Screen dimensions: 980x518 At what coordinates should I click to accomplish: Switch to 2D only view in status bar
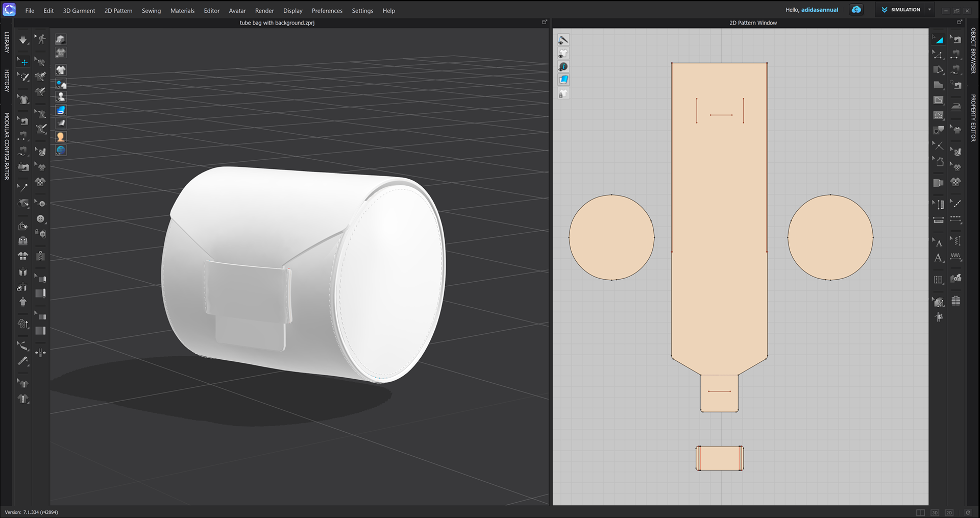tap(948, 512)
